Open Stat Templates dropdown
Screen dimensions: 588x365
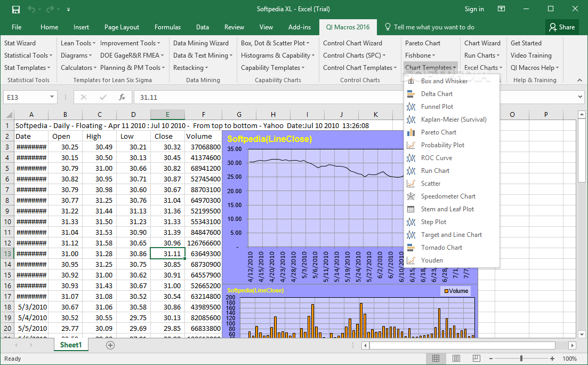pos(27,68)
